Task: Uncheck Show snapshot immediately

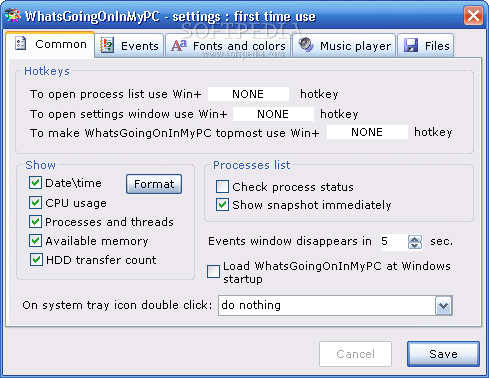Action: [222, 205]
